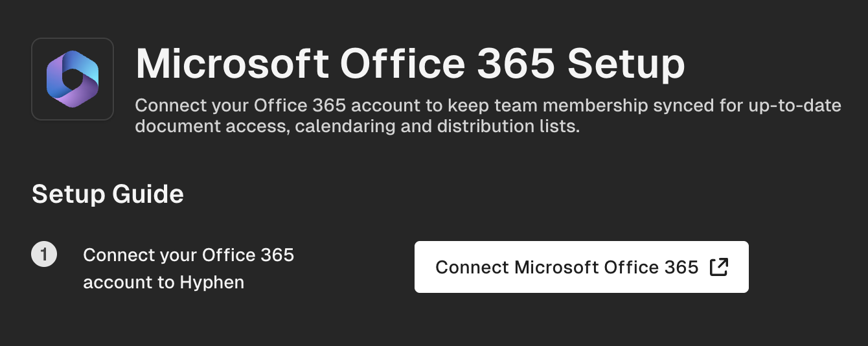Image resolution: width=868 pixels, height=346 pixels.
Task: Click Connect Microsoft Office 365 button
Action: click(x=581, y=267)
